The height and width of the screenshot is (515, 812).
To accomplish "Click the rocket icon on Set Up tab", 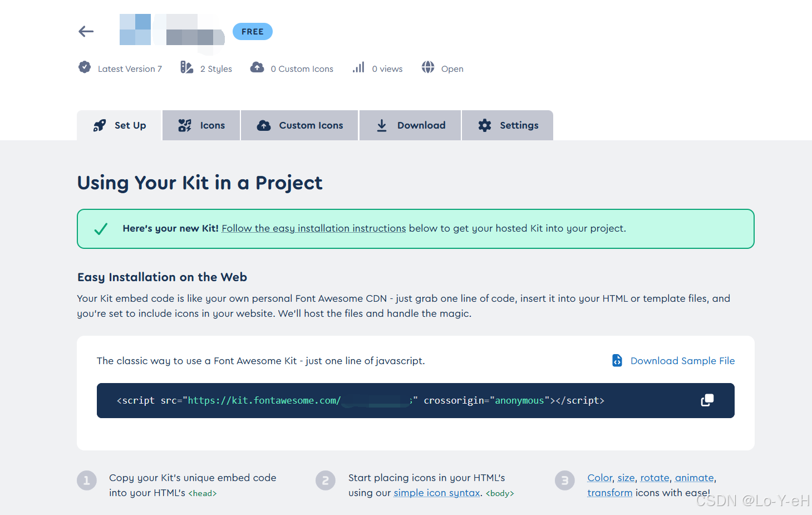I will click(x=100, y=125).
